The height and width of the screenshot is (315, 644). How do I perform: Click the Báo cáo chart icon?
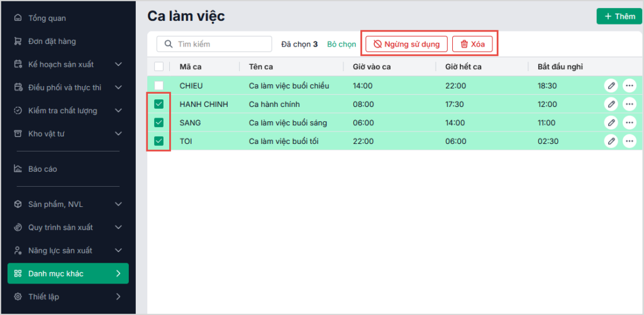click(18, 169)
